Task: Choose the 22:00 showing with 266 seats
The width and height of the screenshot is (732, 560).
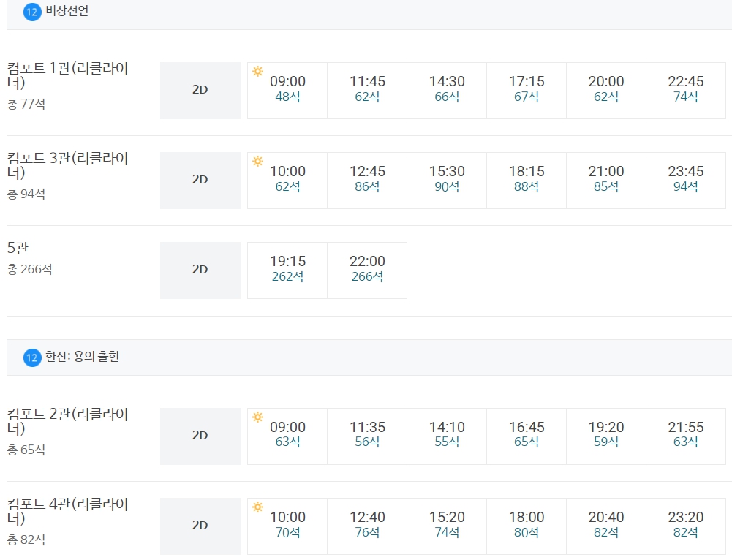Action: [367, 270]
